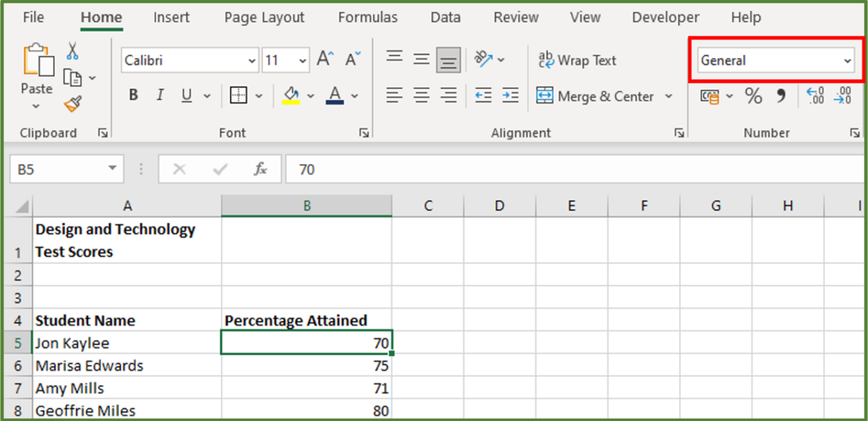868x421 pixels.
Task: Apply dark blue Font Color
Action: point(335,96)
